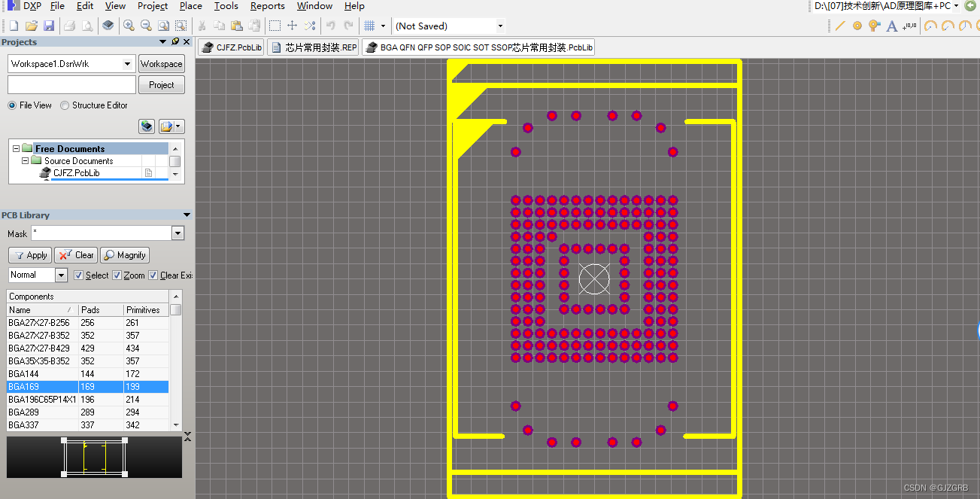Screen dimensions: 980x499
Task: Select the first Place Arc tool
Action: pyautogui.click(x=931, y=26)
